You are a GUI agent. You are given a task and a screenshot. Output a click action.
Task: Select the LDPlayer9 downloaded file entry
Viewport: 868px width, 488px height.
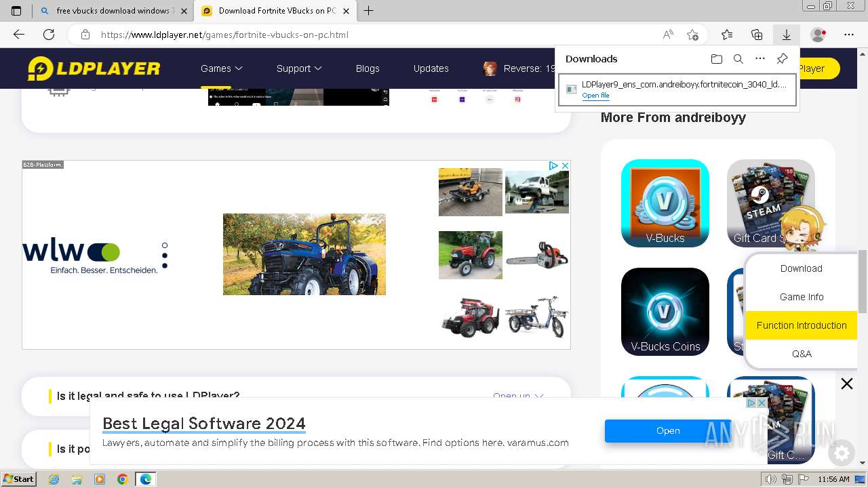coord(677,90)
